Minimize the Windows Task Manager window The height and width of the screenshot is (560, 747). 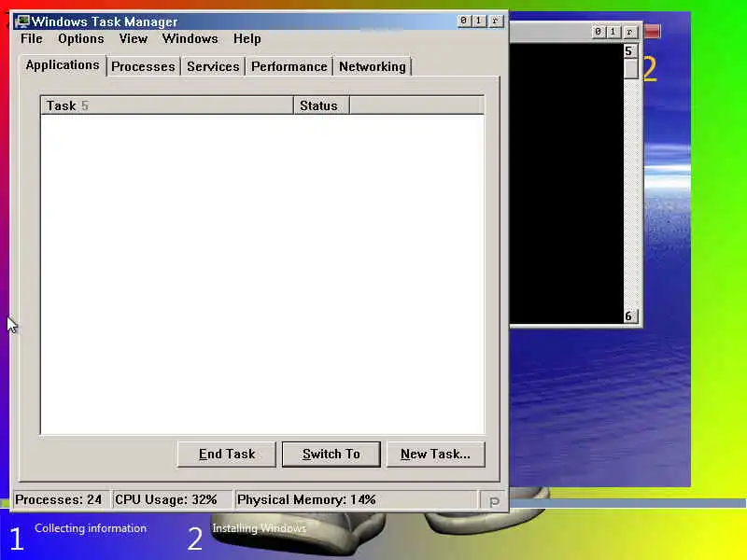point(463,21)
